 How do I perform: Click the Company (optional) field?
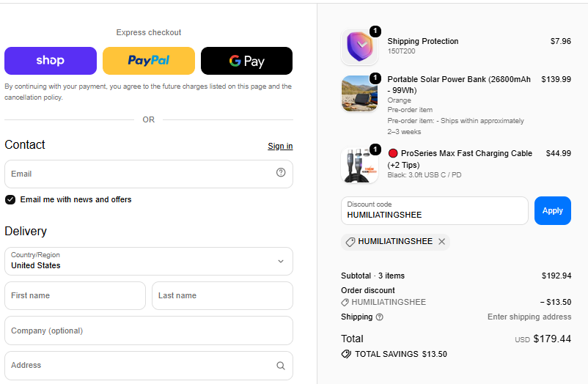coord(149,331)
